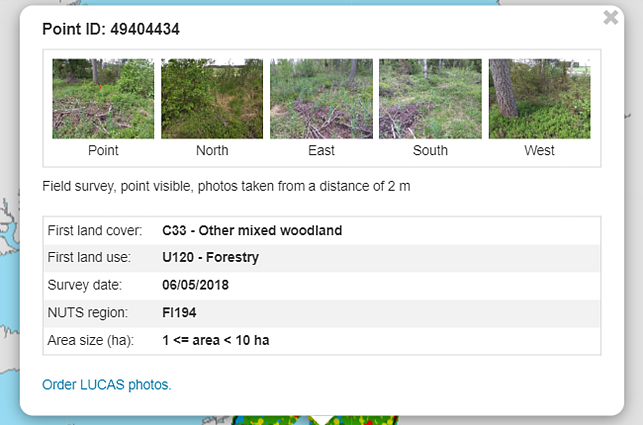Click the survey date 06/05/2018
643x425 pixels.
click(196, 285)
